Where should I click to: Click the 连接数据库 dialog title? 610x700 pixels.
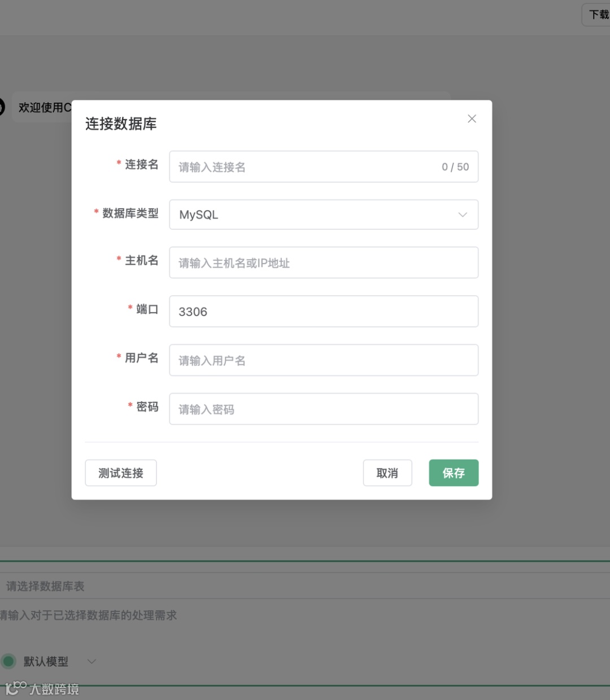[x=121, y=124]
